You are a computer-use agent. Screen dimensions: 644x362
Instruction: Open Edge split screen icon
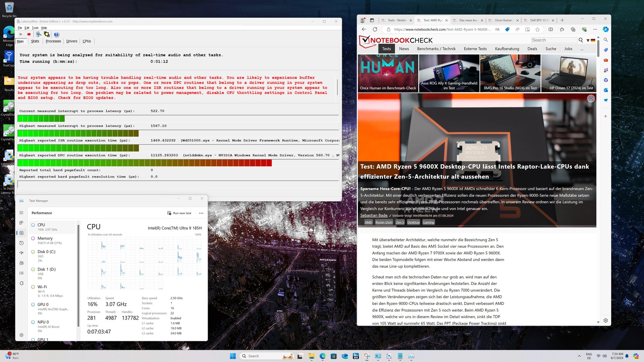550,29
